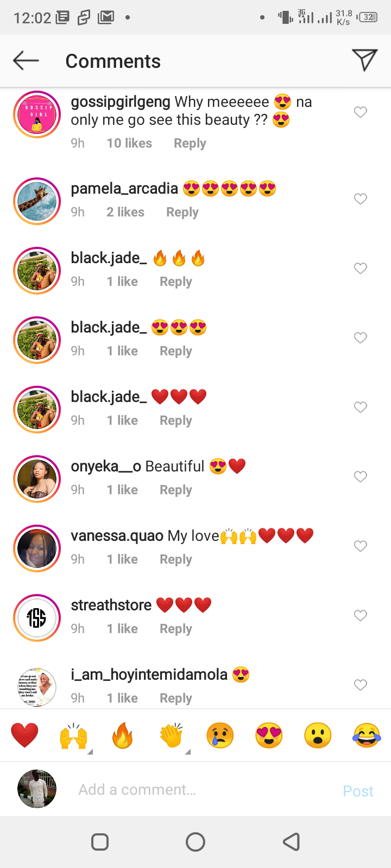Go back using the top-left arrow
391x868 pixels.
pyautogui.click(x=26, y=61)
